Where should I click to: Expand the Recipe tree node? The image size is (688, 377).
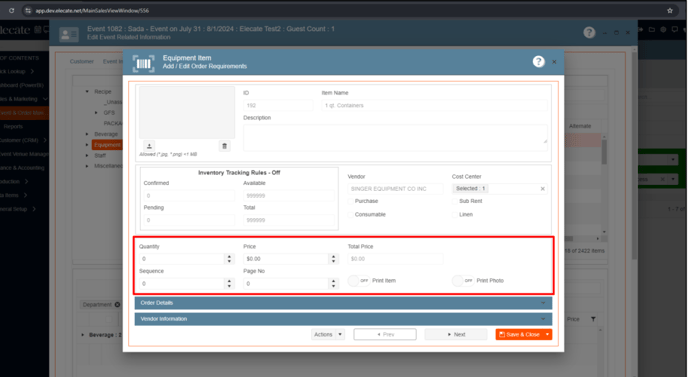pyautogui.click(x=87, y=92)
